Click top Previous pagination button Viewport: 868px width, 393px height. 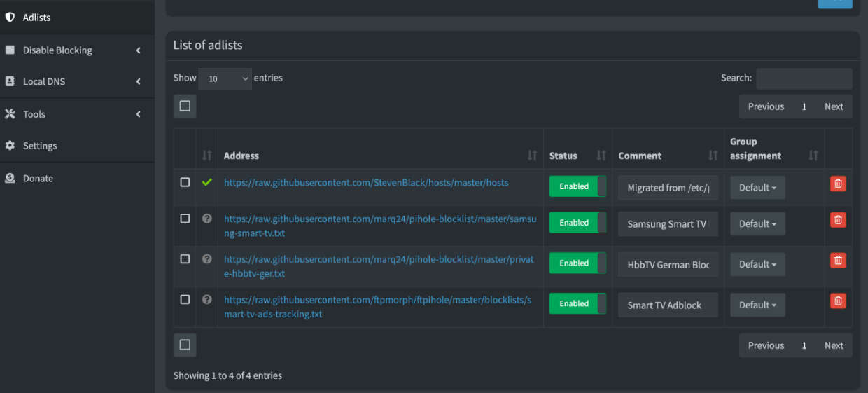(766, 106)
